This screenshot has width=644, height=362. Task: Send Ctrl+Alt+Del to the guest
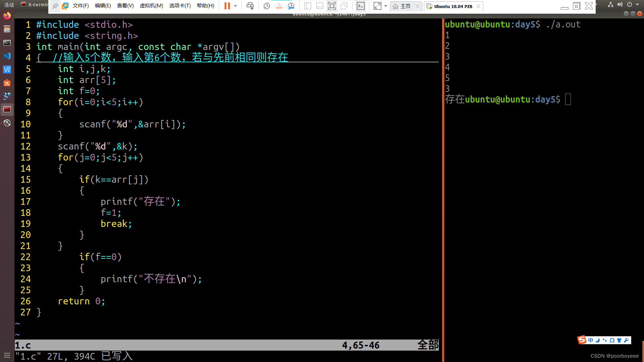pyautogui.click(x=250, y=6)
